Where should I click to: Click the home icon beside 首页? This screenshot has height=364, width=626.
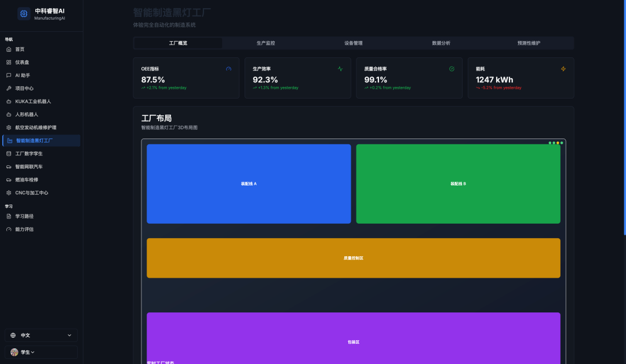pyautogui.click(x=9, y=49)
